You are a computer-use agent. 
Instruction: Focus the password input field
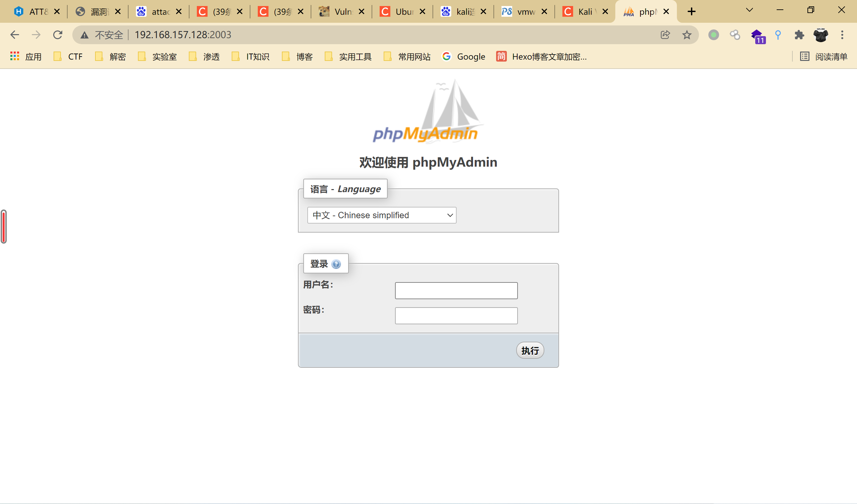456,316
